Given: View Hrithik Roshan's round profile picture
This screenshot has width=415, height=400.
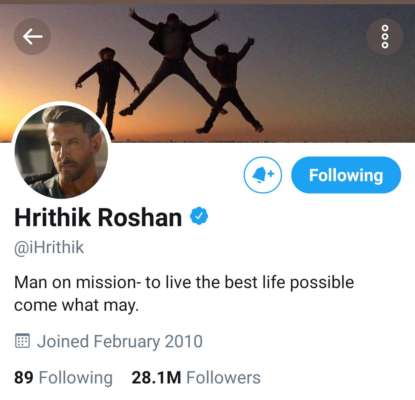Looking at the screenshot, I should pyautogui.click(x=61, y=152).
